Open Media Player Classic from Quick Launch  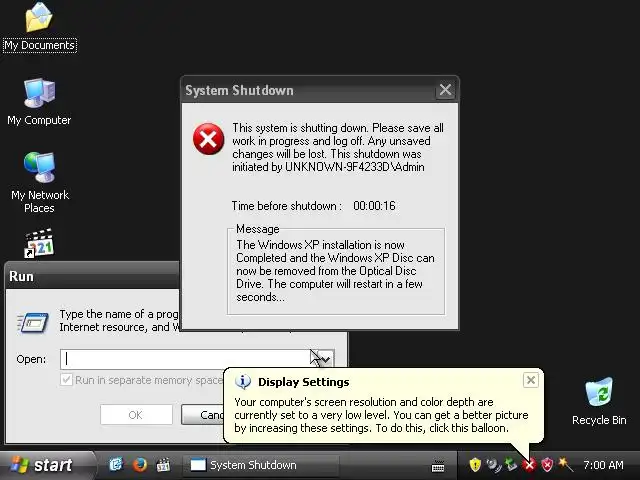click(x=163, y=465)
